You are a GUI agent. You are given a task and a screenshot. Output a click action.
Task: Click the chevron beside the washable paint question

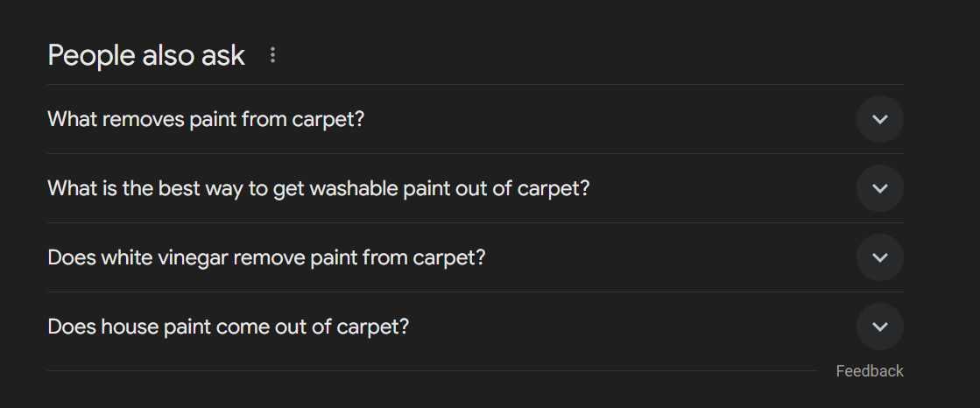pyautogui.click(x=879, y=188)
